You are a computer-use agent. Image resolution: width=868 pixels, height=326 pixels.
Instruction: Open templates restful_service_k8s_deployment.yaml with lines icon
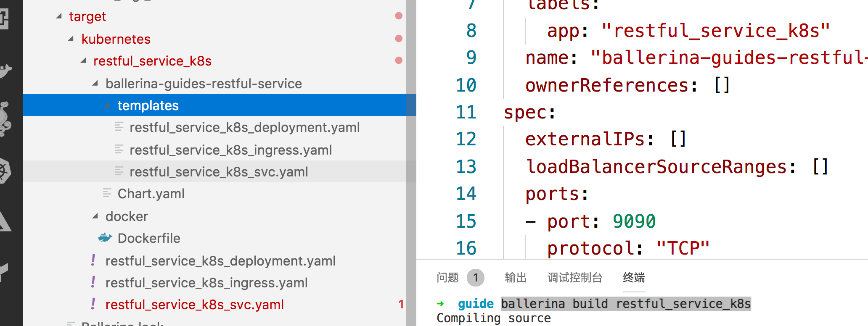tap(245, 127)
